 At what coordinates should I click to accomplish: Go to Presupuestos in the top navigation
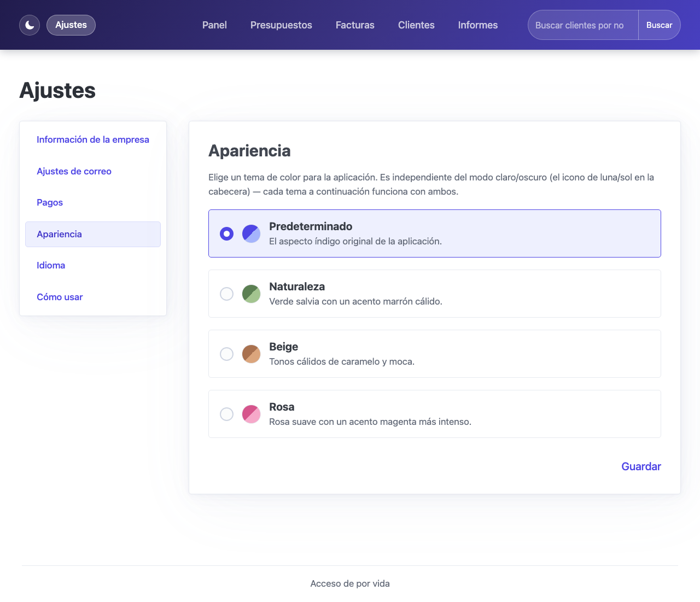281,25
